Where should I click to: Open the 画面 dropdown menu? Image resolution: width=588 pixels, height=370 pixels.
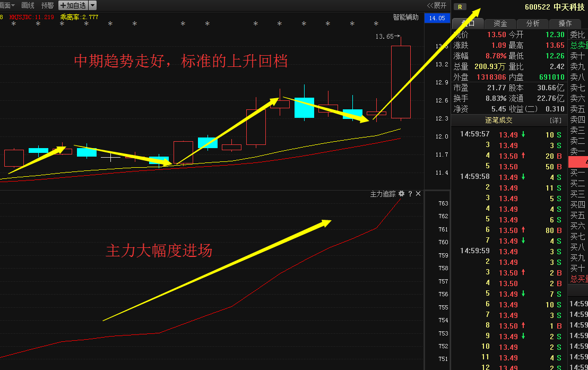[7, 5]
